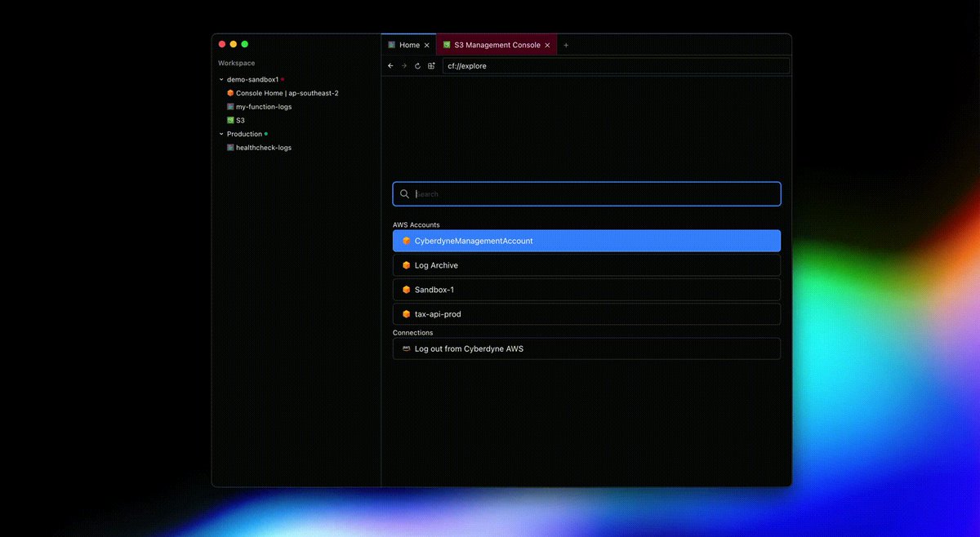Click the orange cube icon beside Sandbox-1
980x537 pixels.
[406, 290]
